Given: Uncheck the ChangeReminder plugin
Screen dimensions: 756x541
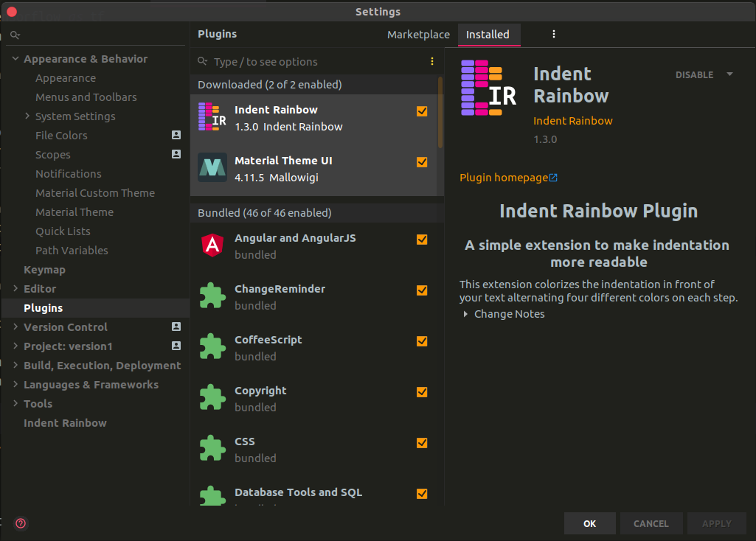Looking at the screenshot, I should (x=422, y=290).
